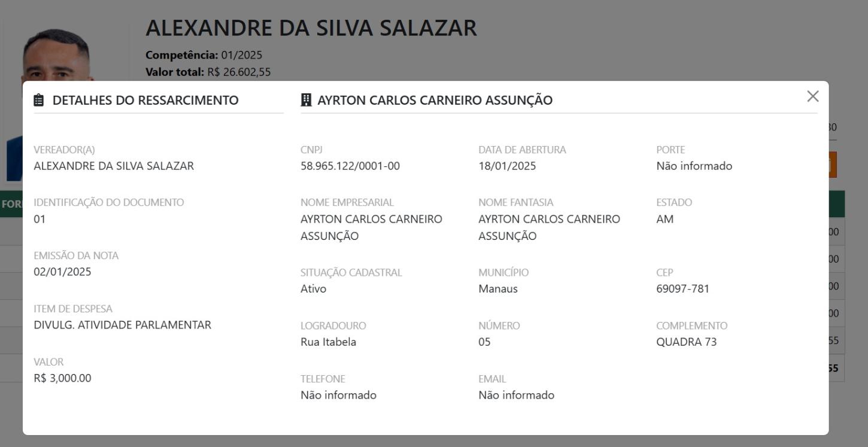Click the Valor total line in the header
Image resolution: width=868 pixels, height=447 pixels.
(x=208, y=72)
